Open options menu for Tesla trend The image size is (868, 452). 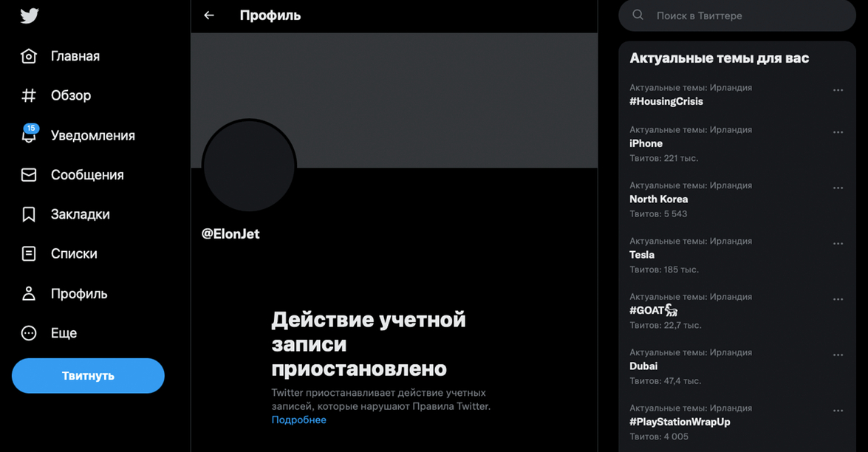tap(838, 244)
